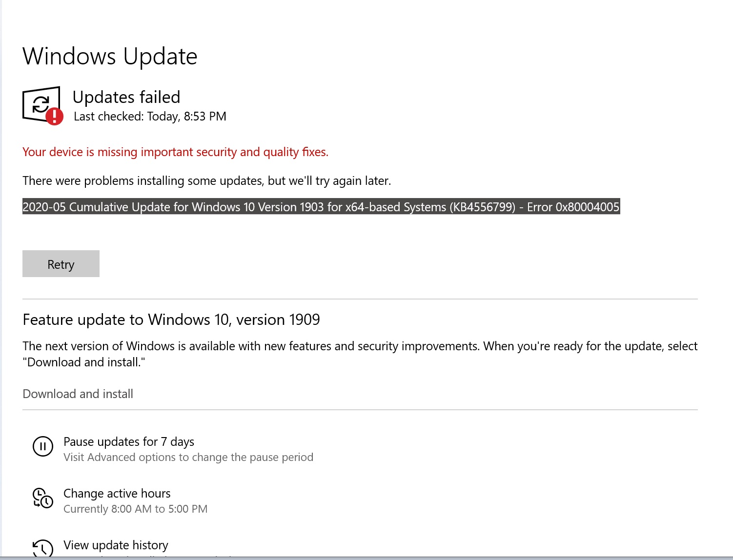Image resolution: width=733 pixels, height=560 pixels.
Task: Open View update history
Action: [116, 545]
